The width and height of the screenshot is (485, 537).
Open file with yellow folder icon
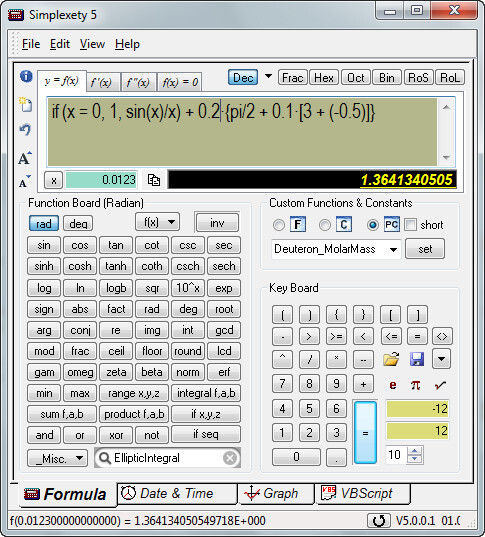pos(391,359)
